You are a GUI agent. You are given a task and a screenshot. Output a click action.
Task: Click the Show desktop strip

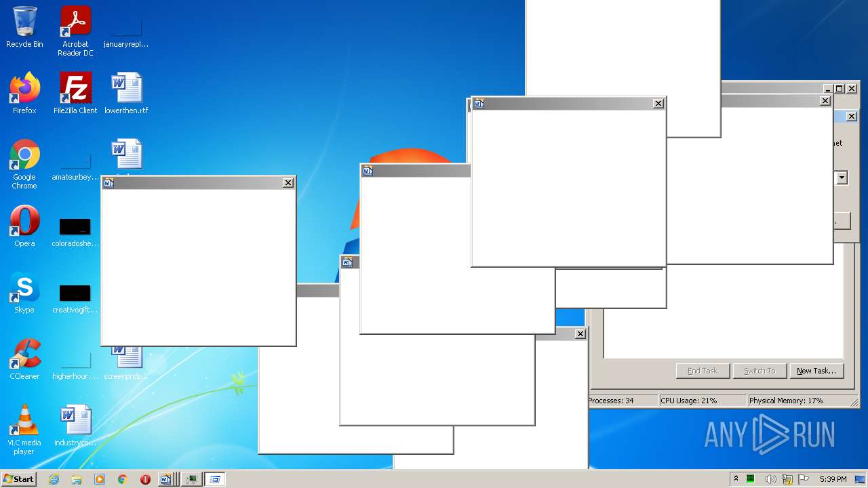tap(861, 479)
